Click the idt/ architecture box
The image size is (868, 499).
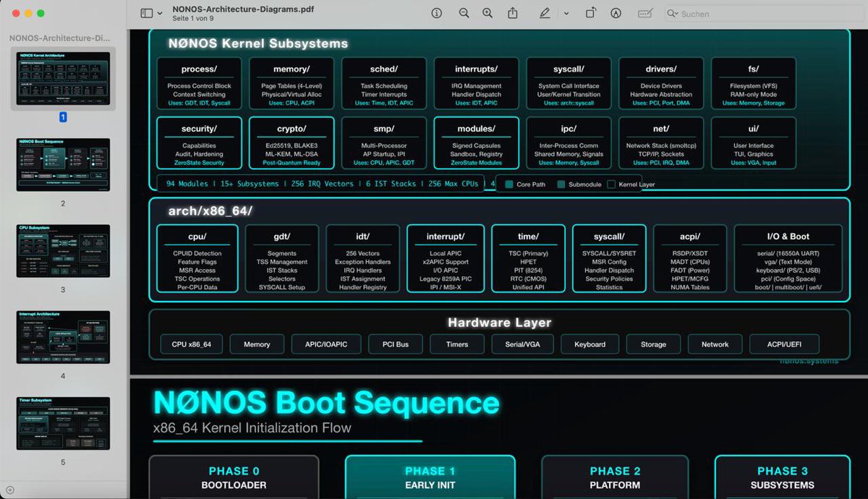click(x=363, y=259)
